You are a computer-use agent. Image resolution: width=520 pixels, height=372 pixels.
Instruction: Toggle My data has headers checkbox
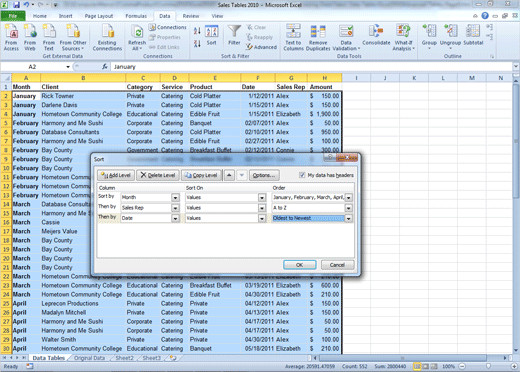302,175
